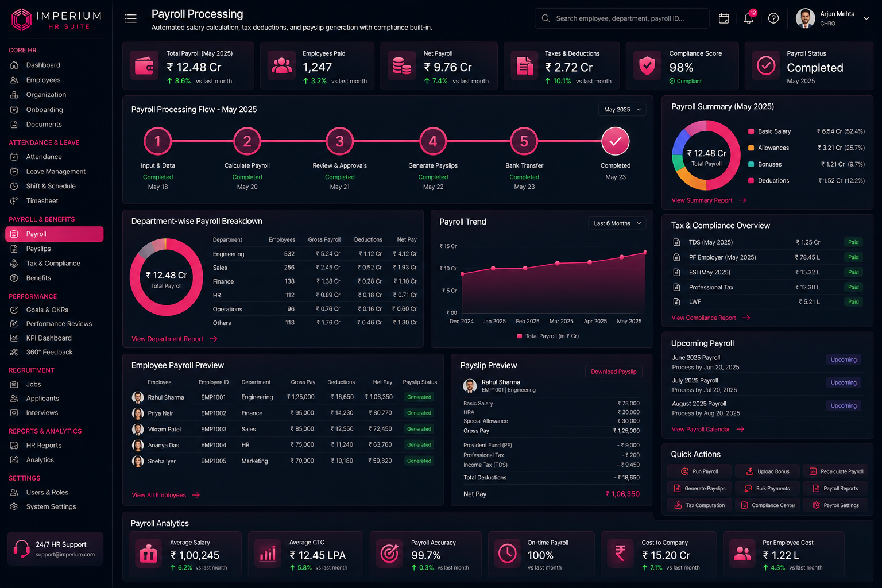Image resolution: width=882 pixels, height=588 pixels.
Task: Click the Download Payslip button
Action: pyautogui.click(x=614, y=372)
